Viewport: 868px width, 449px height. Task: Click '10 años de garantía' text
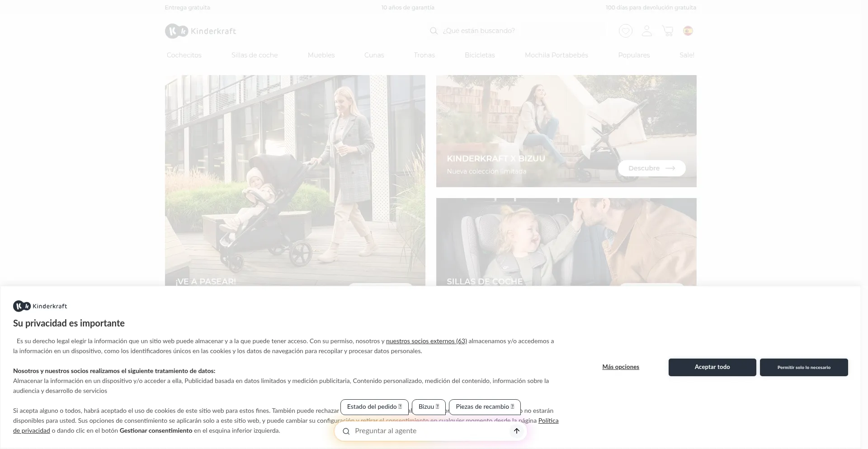(x=408, y=8)
